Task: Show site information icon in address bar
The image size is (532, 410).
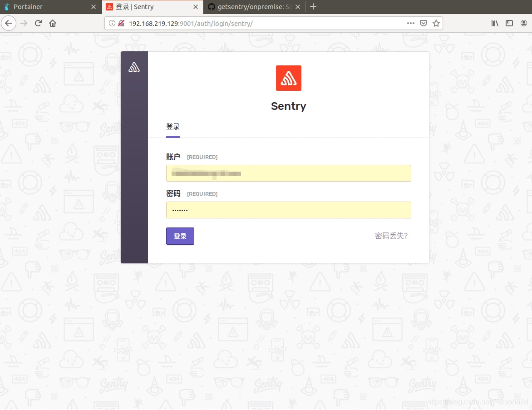Action: click(112, 24)
